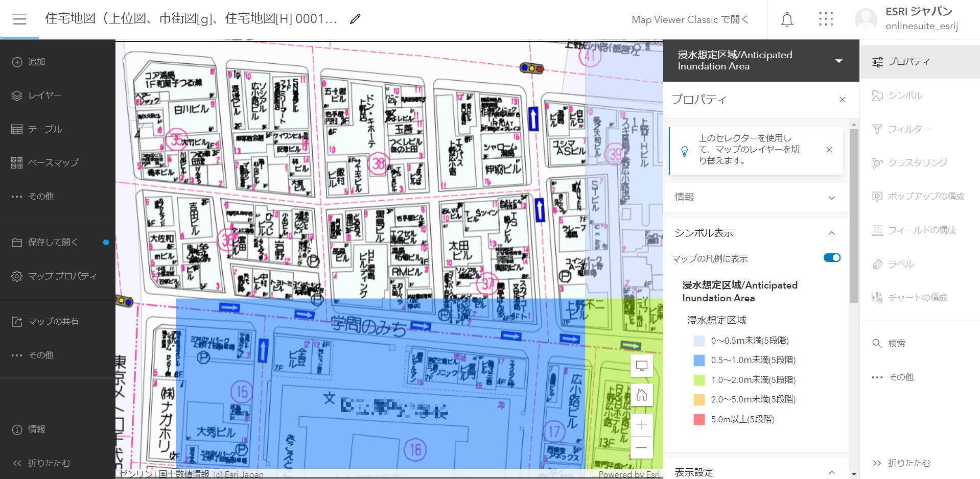Image resolution: width=980 pixels, height=479 pixels.
Task: Open the hamburger menu
Action: (19, 19)
